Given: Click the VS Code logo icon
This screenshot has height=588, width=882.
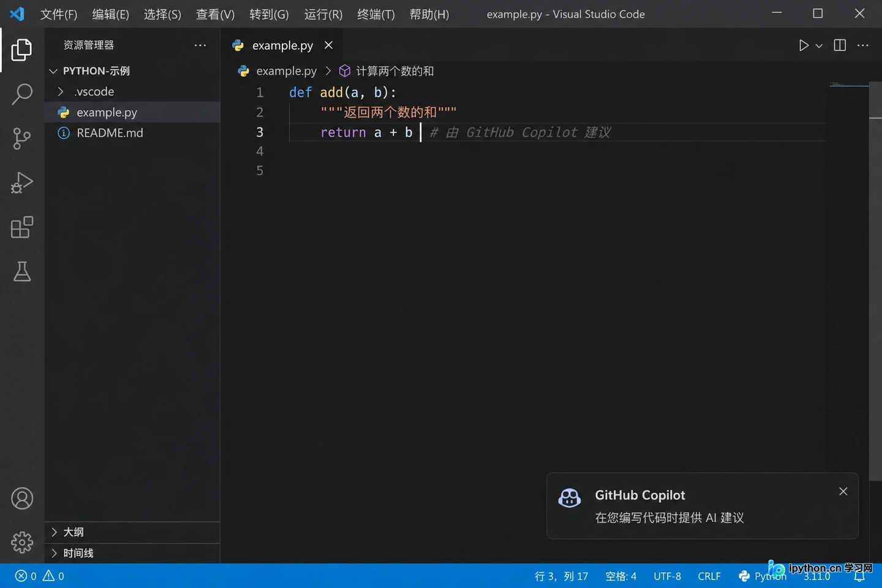Looking at the screenshot, I should click(17, 13).
